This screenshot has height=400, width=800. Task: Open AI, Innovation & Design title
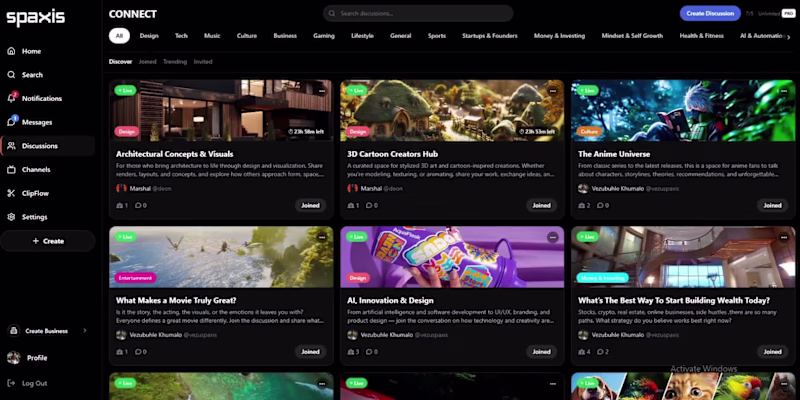coord(390,301)
